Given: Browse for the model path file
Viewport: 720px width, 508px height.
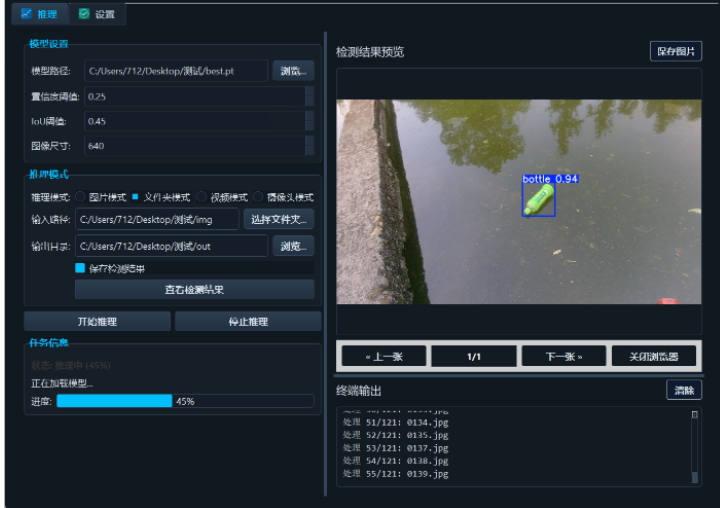Looking at the screenshot, I should 293,71.
